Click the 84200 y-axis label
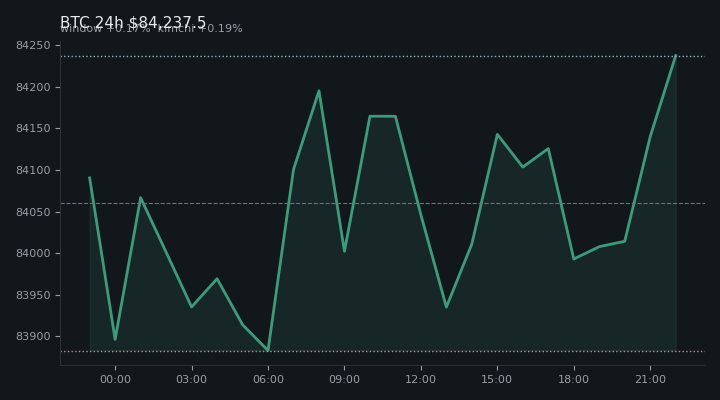Viewport: 720px width, 400px height. (33, 87)
